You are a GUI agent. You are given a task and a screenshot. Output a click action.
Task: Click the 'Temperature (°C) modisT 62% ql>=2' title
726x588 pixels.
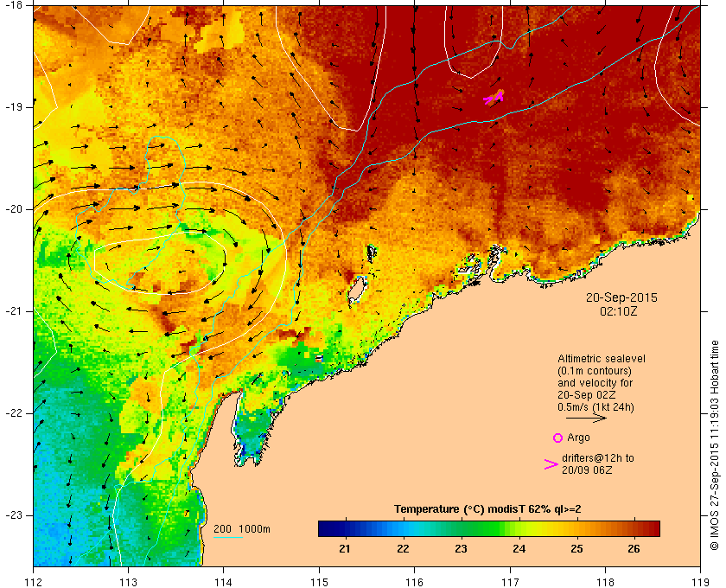(x=487, y=509)
